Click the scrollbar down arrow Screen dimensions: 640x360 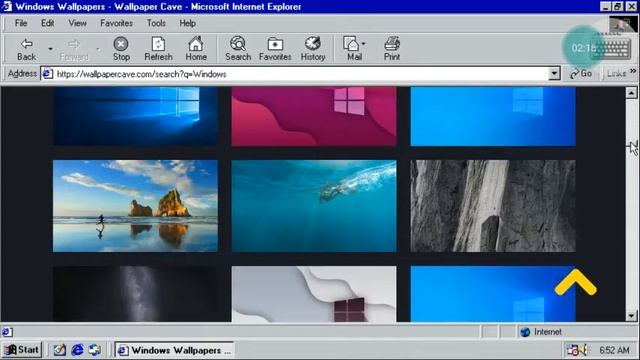[631, 316]
